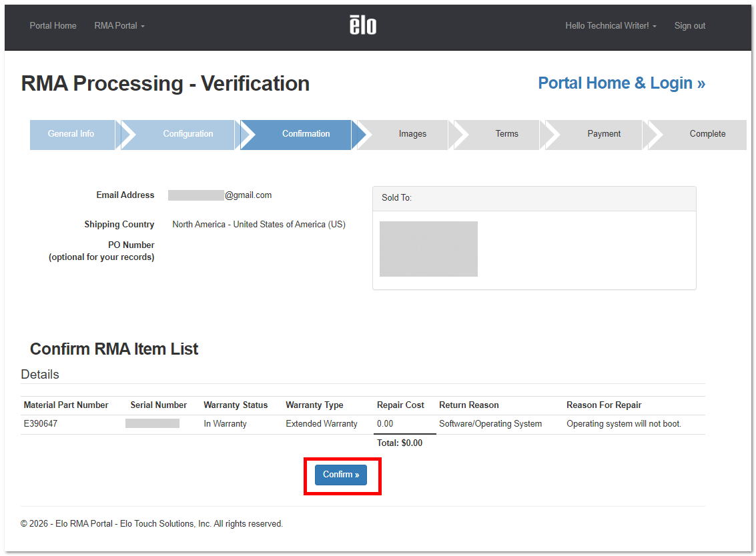Click the copyright footer text
The width and height of the screenshot is (756, 556).
152,524
